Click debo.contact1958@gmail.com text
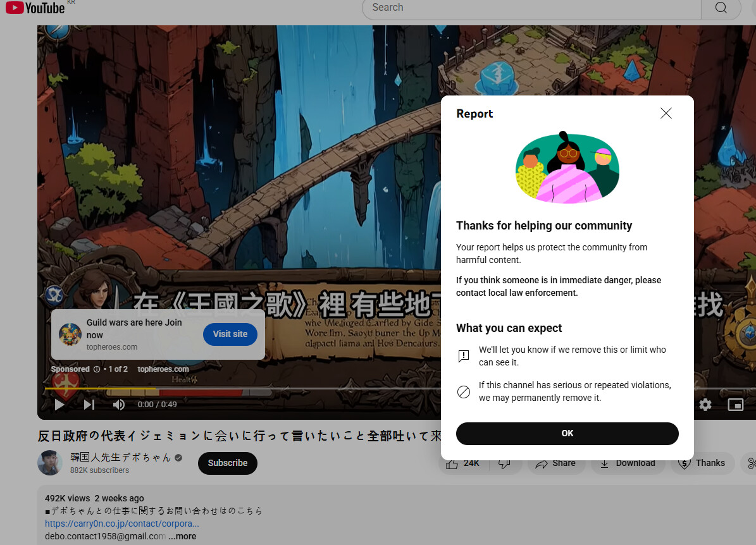This screenshot has width=756, height=545. [x=105, y=536]
